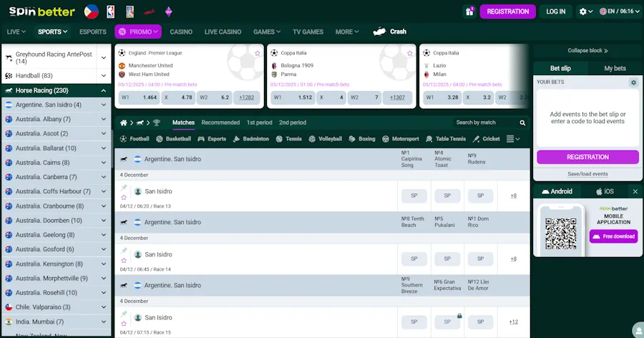Collapse block in bet slip panel
Image resolution: width=644 pixels, height=338 pixels.
coord(587,51)
